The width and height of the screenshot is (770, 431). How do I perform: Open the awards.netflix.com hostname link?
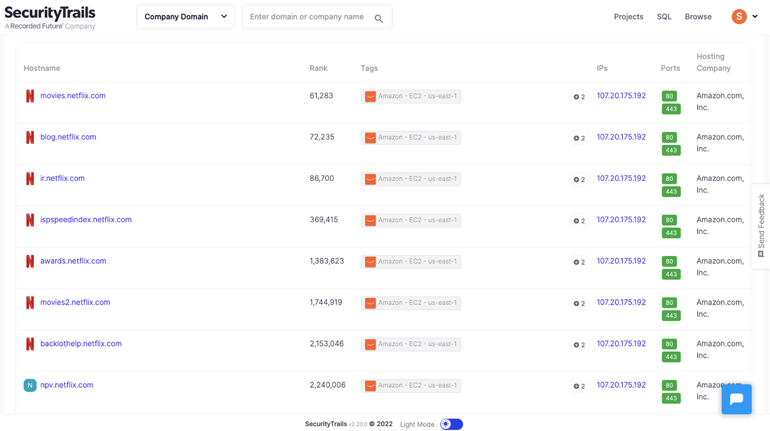tap(73, 261)
